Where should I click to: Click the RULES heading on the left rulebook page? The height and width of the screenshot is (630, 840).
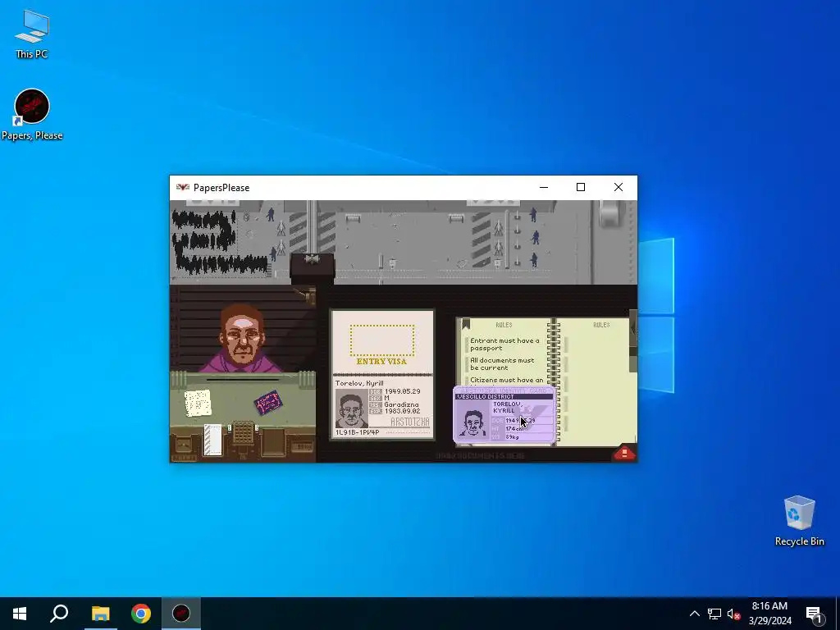pos(504,325)
